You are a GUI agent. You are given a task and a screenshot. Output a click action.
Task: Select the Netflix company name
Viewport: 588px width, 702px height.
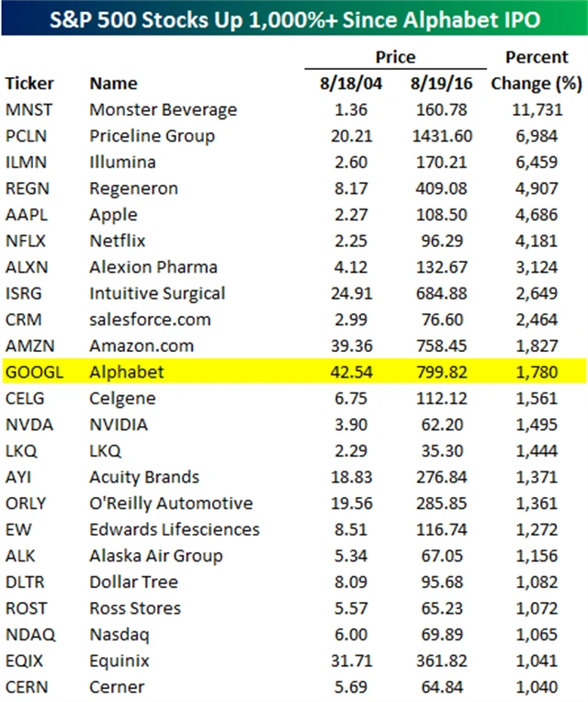118,241
